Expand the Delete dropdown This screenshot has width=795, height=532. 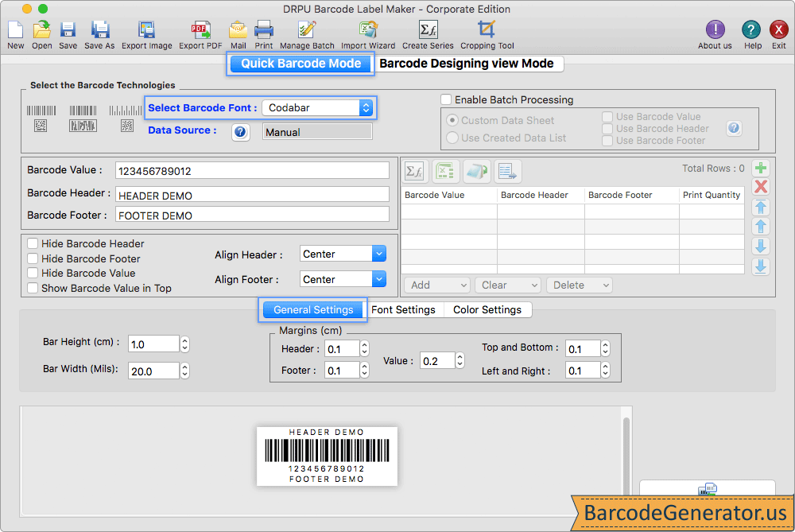pos(580,285)
